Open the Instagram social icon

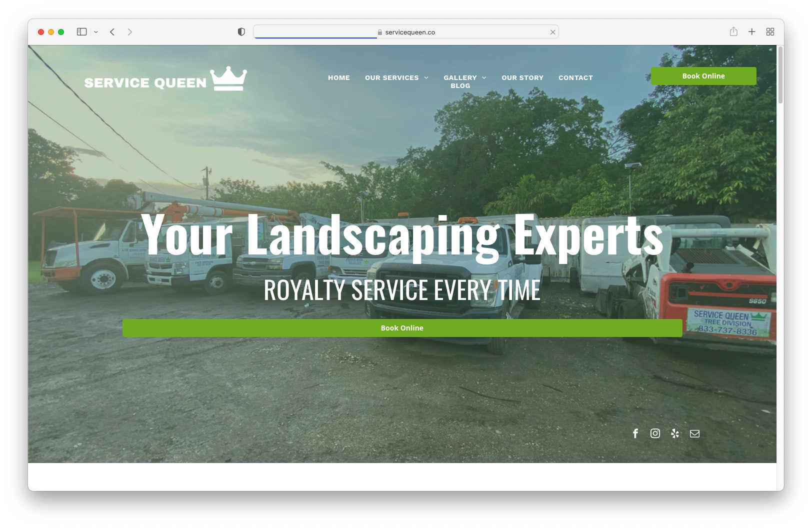pos(655,433)
